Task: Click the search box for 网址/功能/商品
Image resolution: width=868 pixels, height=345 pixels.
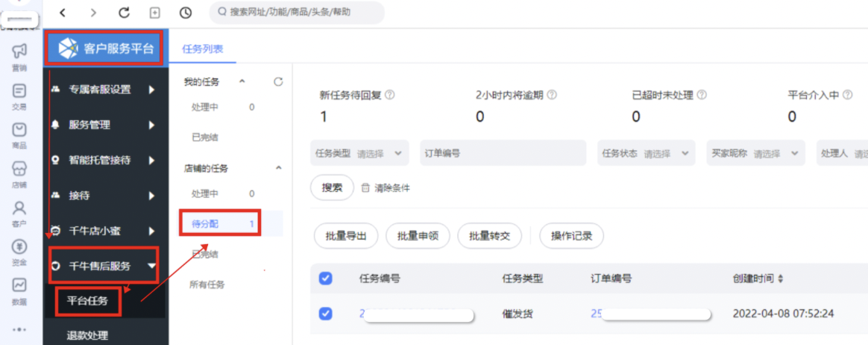Action: click(x=297, y=12)
